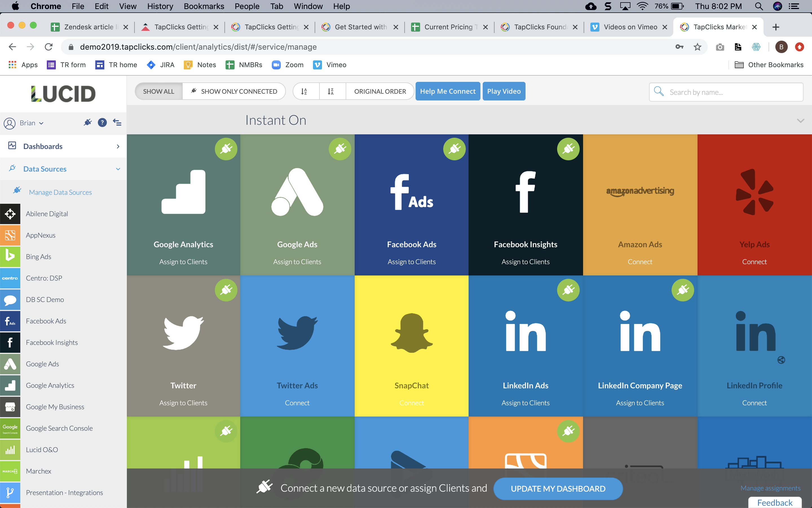The width and height of the screenshot is (812, 508).
Task: Collapse the Data Sources section chevron
Action: [118, 169]
